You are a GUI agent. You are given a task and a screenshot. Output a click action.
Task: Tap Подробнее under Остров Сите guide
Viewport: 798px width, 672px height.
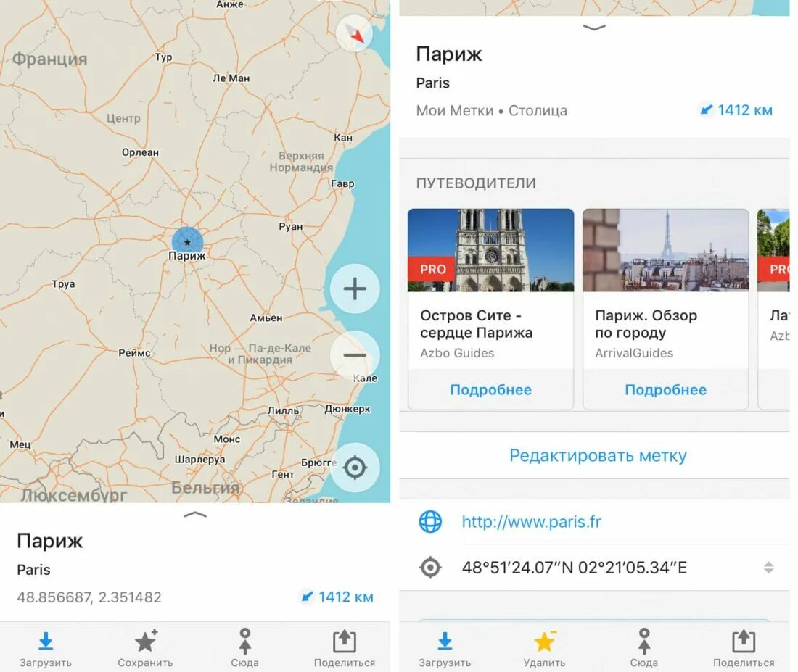pos(490,390)
